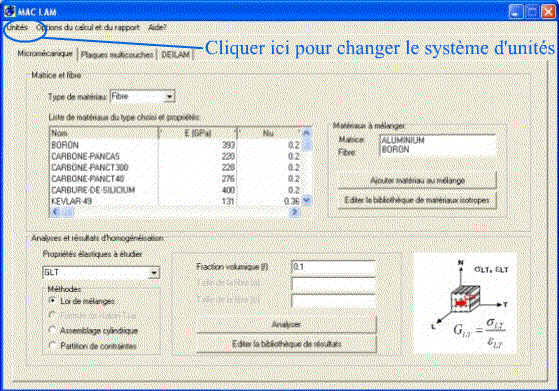The image size is (559, 391).
Task: Click material list scroll left arrow
Action: [55, 212]
